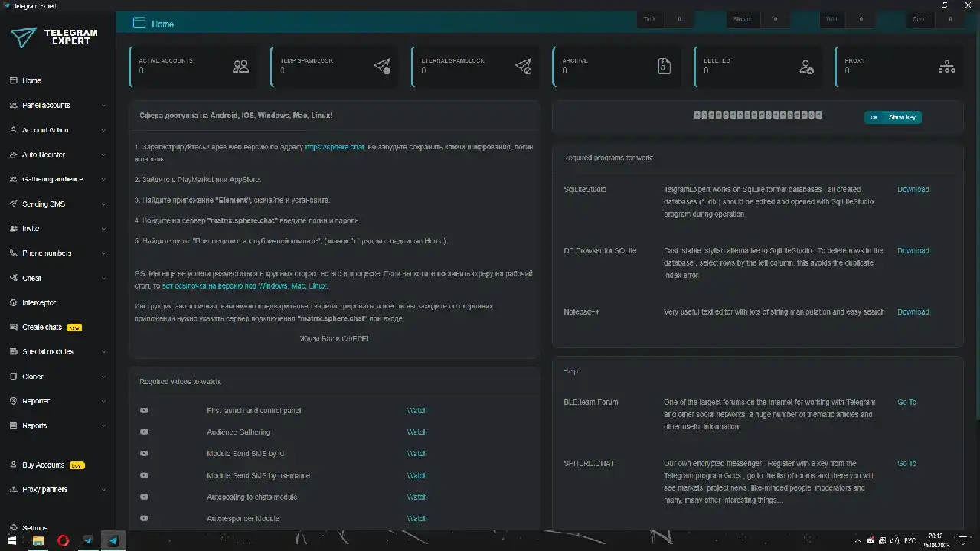
Task: Expand the Gathering audience chevron
Action: coord(103,179)
